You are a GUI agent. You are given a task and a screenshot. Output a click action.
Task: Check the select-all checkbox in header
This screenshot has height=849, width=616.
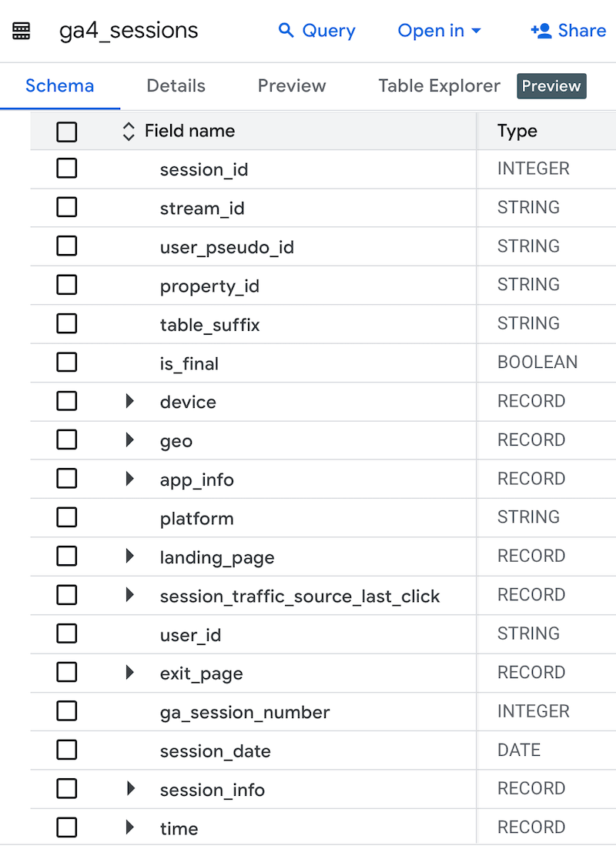66,131
